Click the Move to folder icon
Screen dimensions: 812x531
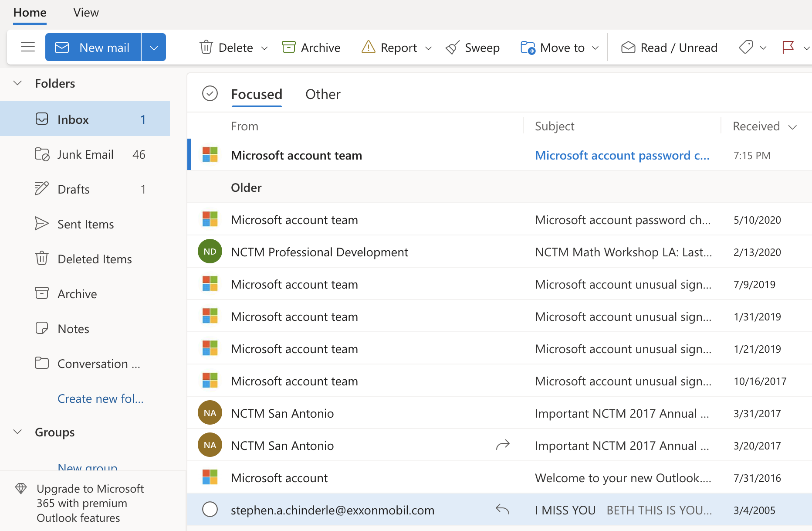528,47
